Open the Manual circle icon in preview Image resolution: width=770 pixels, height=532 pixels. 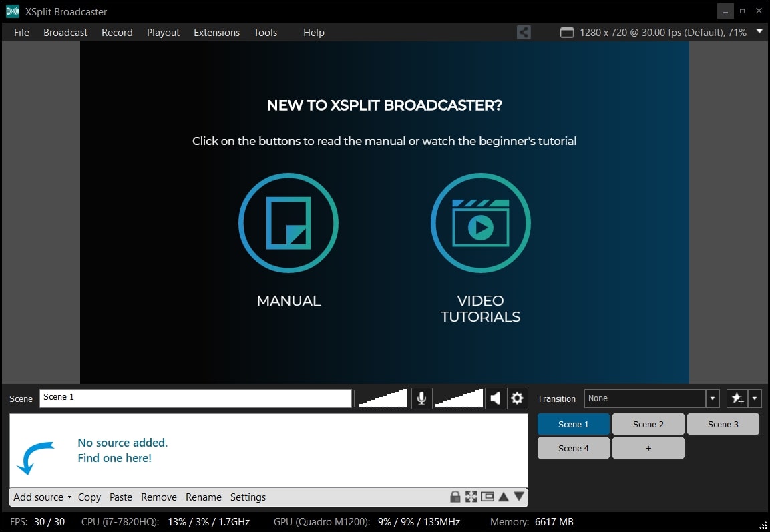[x=288, y=222]
